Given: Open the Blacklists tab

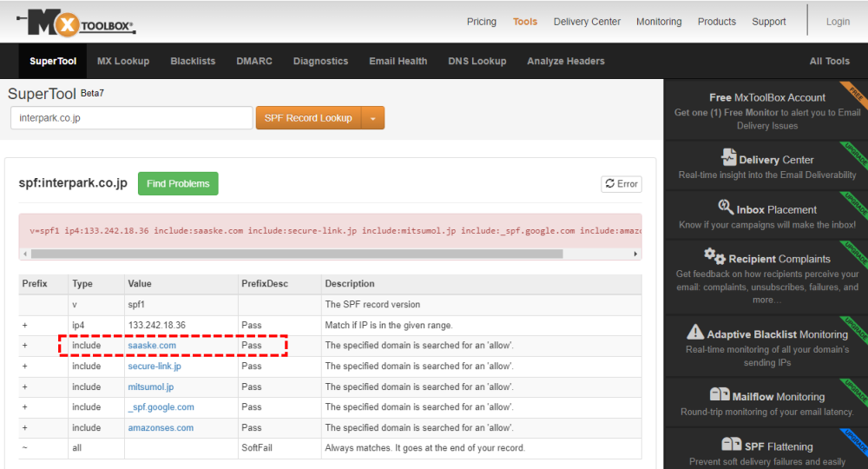Looking at the screenshot, I should 193,62.
